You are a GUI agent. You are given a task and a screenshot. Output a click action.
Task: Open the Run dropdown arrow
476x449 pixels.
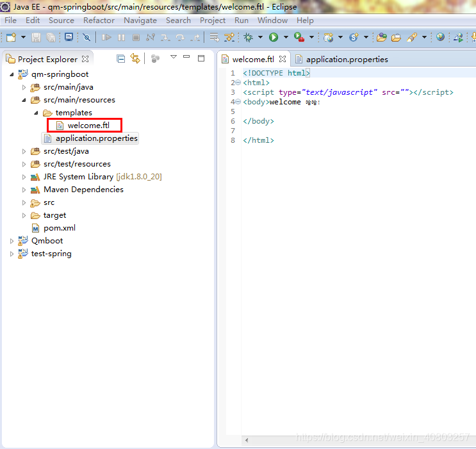286,37
